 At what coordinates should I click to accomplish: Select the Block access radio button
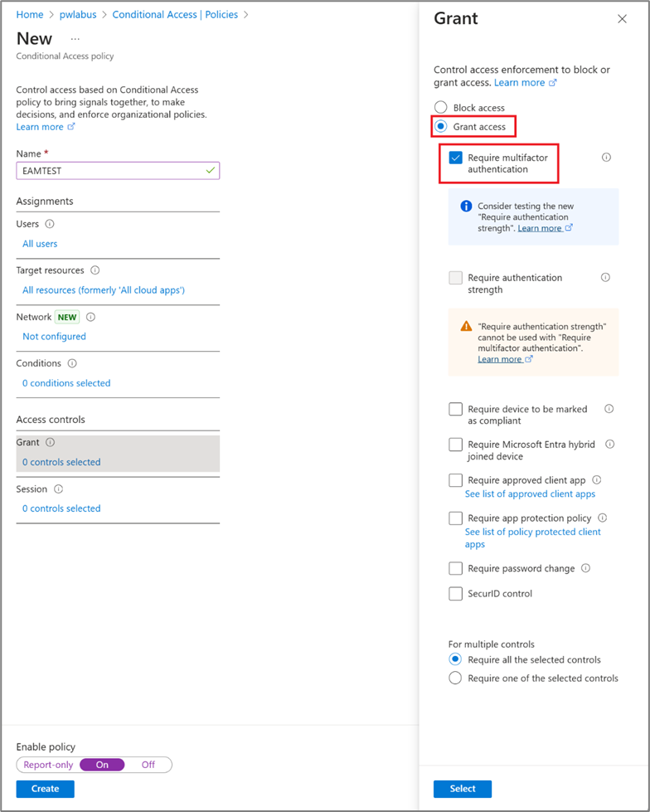[x=441, y=108]
